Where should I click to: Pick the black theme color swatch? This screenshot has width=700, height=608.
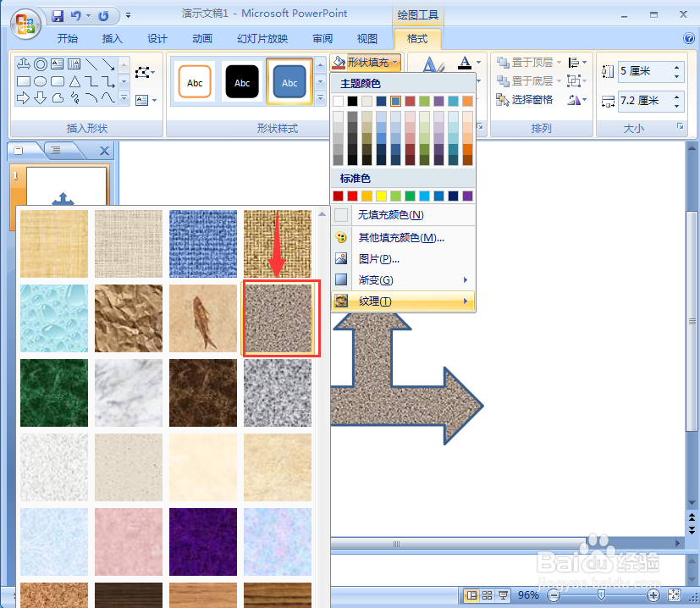(353, 101)
